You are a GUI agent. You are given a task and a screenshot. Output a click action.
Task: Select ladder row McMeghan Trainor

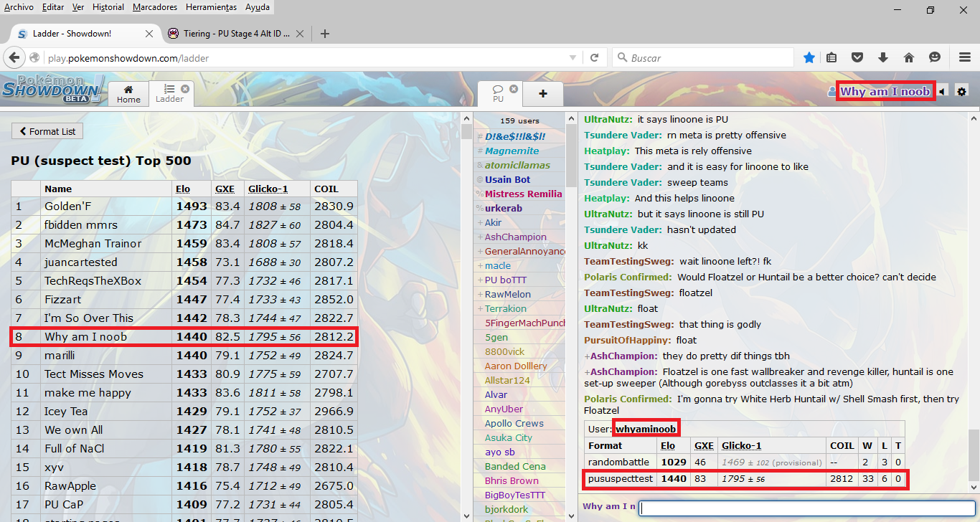click(184, 244)
